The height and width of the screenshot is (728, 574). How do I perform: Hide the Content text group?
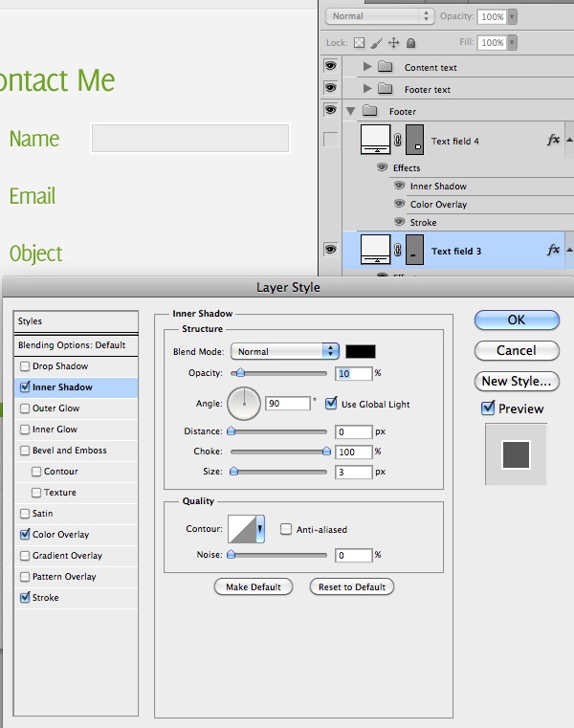pyautogui.click(x=330, y=66)
